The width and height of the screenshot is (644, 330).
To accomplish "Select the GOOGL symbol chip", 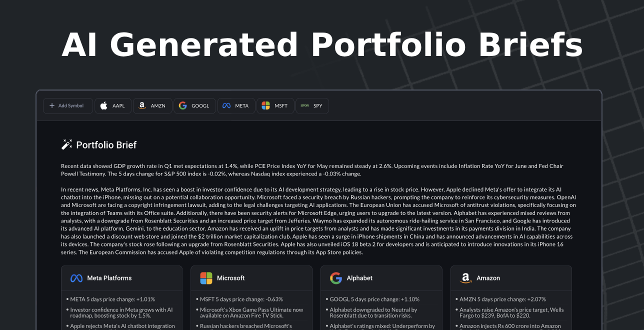I will (194, 106).
